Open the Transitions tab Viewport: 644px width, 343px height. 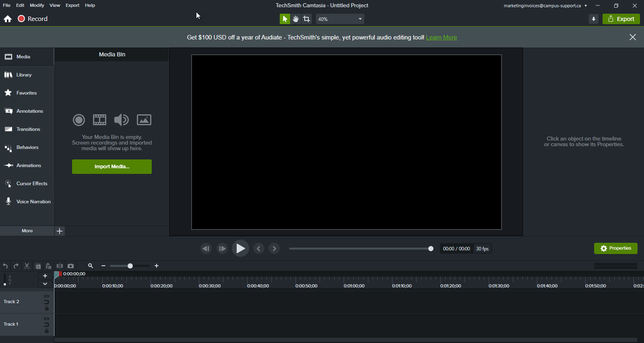point(27,129)
